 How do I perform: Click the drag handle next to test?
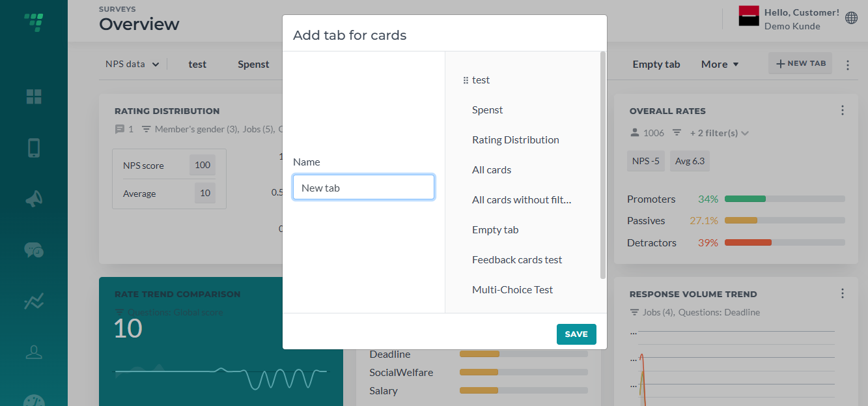coord(466,80)
